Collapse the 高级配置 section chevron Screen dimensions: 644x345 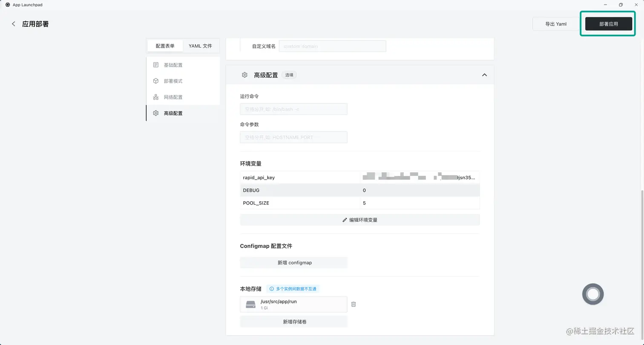[x=484, y=75]
